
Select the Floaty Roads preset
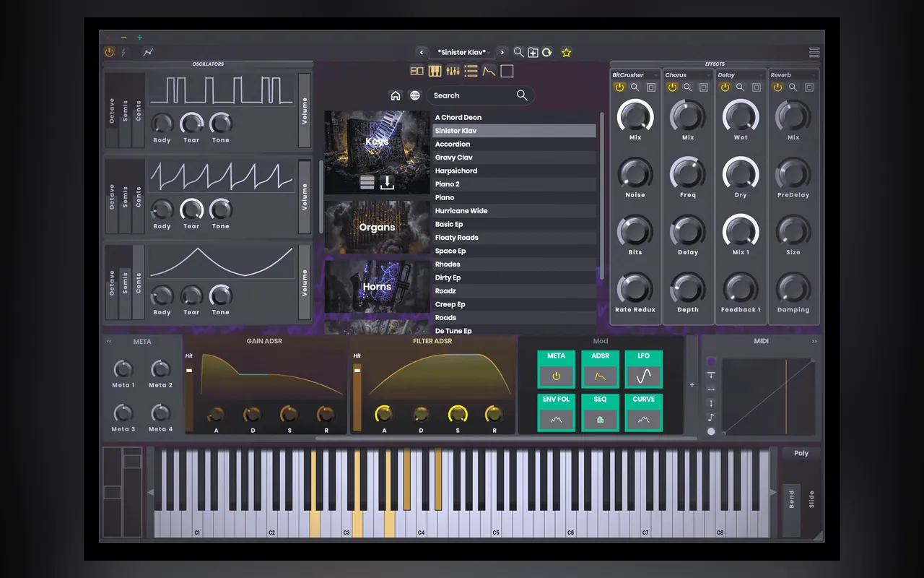514,238
